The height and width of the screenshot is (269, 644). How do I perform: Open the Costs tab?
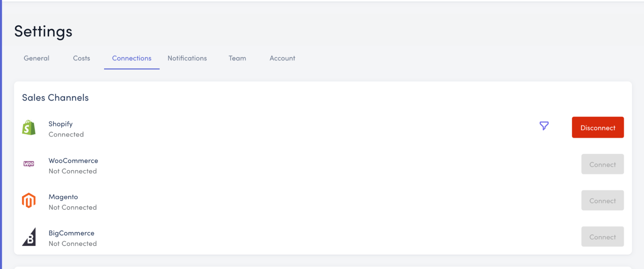tap(82, 58)
